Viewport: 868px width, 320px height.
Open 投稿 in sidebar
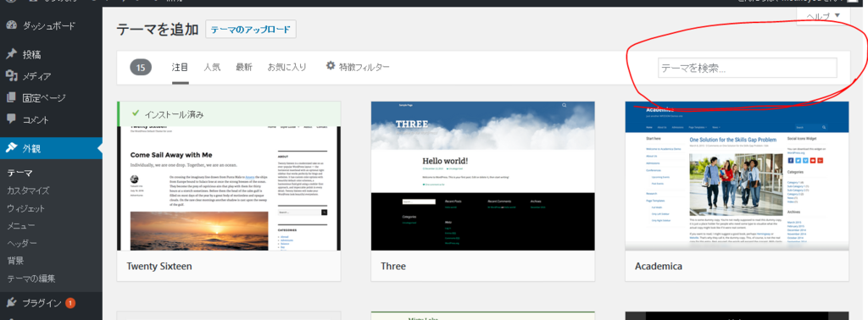tap(31, 55)
